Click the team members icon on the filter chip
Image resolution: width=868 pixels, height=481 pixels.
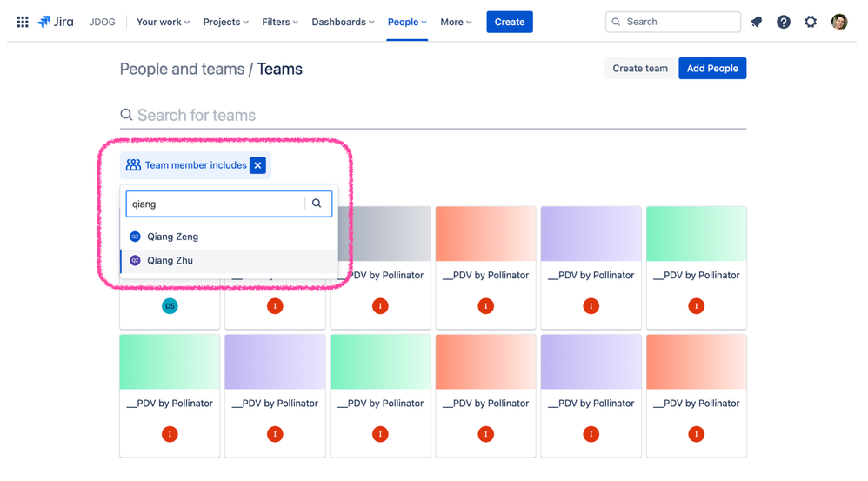[133, 165]
